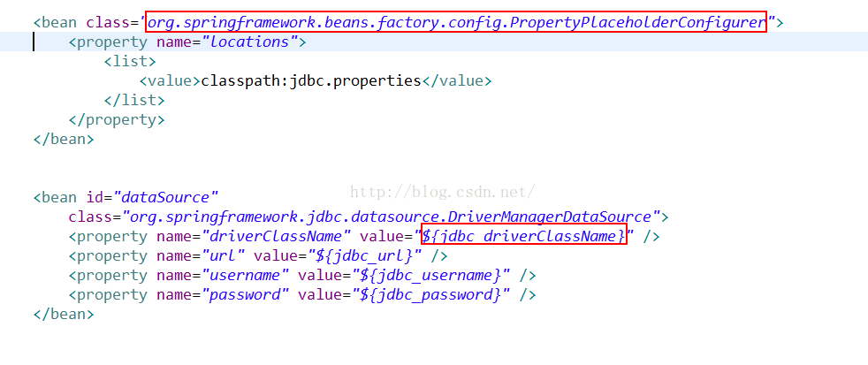
Task: Click the ${jdbc_driverClassName} placeholder value
Action: [523, 236]
